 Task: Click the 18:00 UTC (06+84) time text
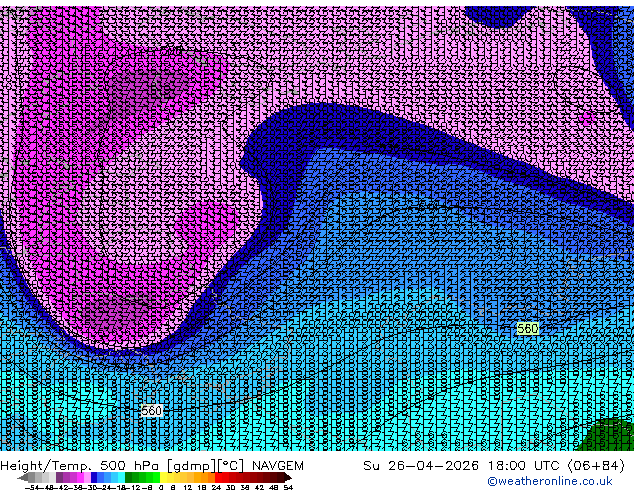[x=556, y=466]
